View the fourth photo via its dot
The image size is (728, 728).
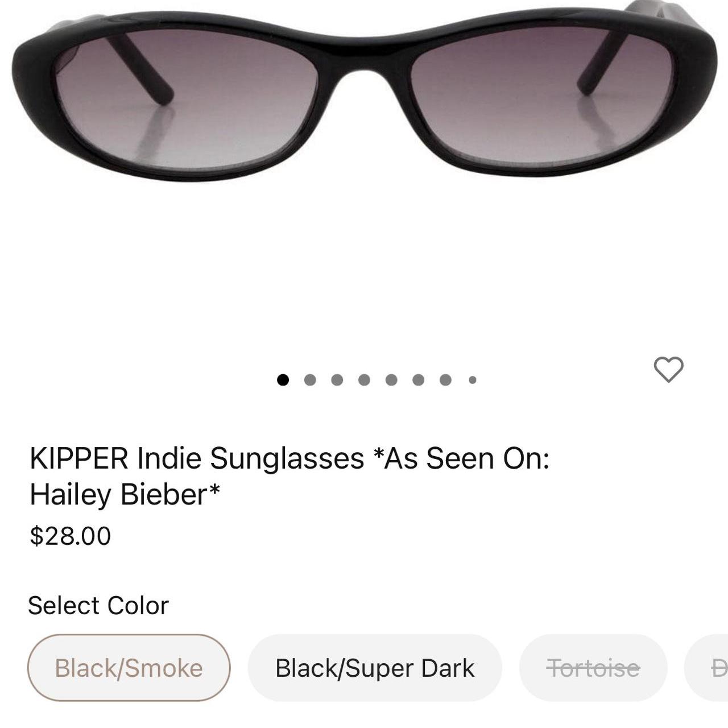[364, 378]
